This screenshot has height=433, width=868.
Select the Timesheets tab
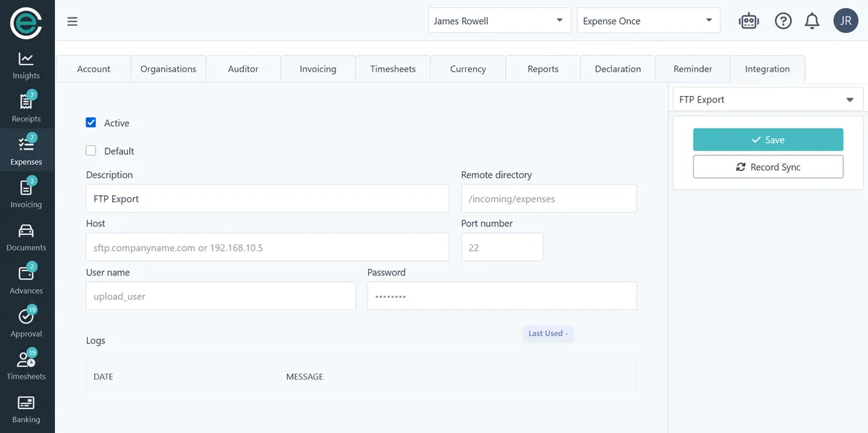(x=393, y=69)
